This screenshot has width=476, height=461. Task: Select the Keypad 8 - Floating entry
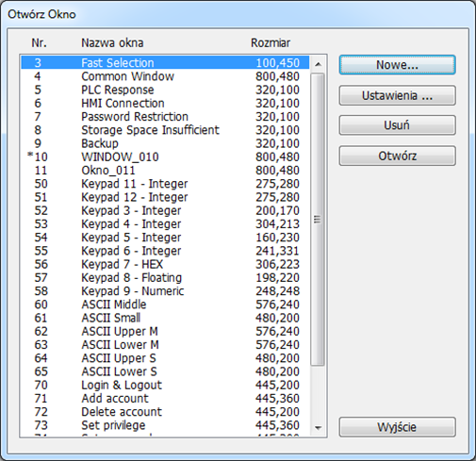[165, 278]
